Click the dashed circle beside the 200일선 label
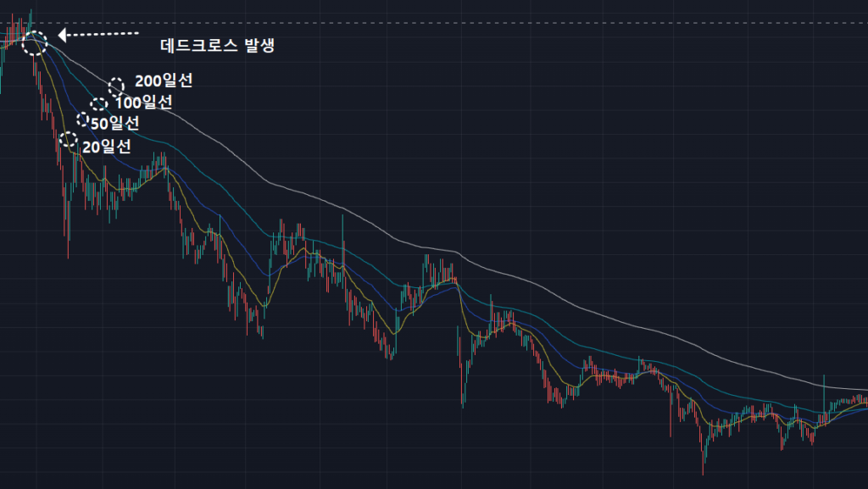 click(x=117, y=84)
